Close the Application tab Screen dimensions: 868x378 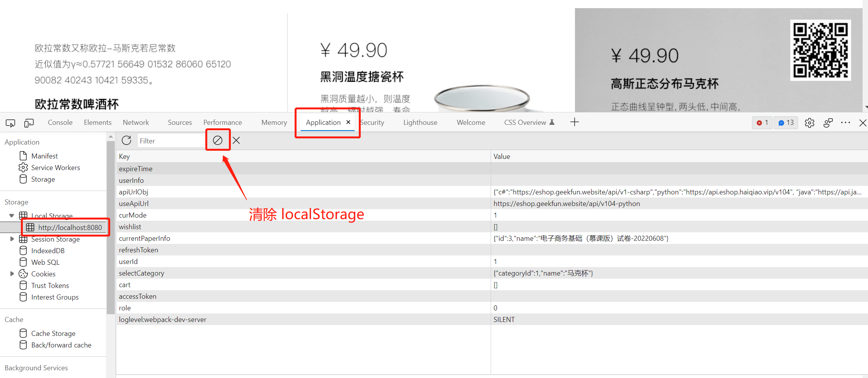tap(348, 122)
